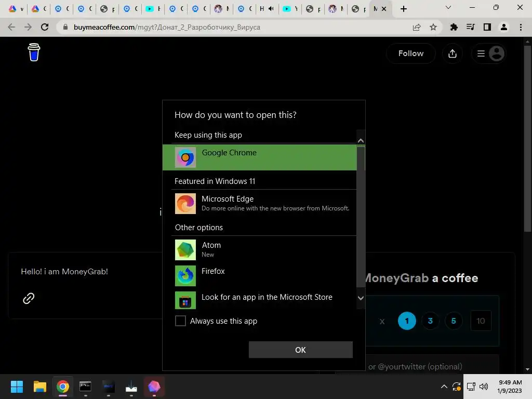Image resolution: width=532 pixels, height=399 pixels.
Task: Open volume control from the tray
Action: 484,387
